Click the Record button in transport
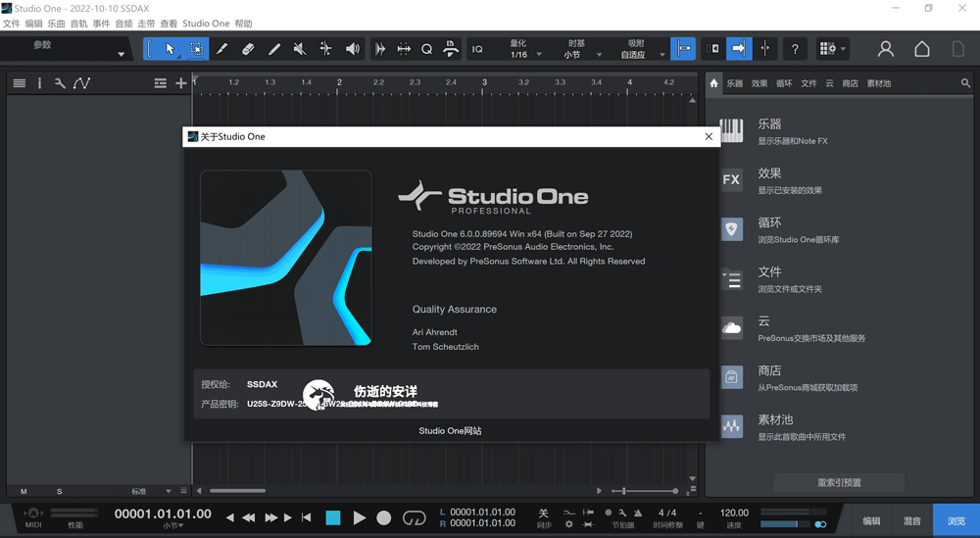The width and height of the screenshot is (980, 538). [384, 518]
